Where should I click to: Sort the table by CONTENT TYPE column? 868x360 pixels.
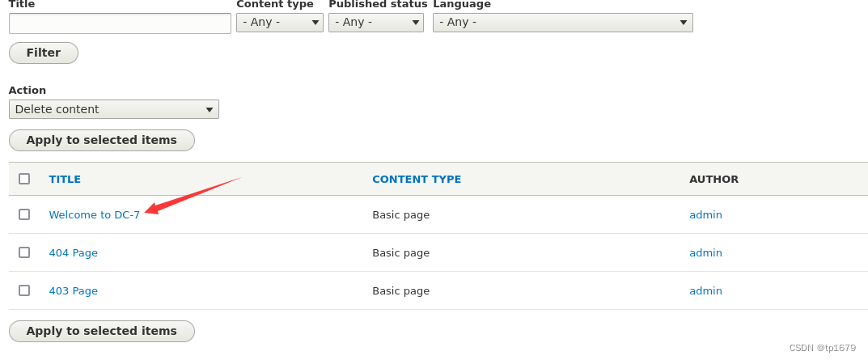417,180
